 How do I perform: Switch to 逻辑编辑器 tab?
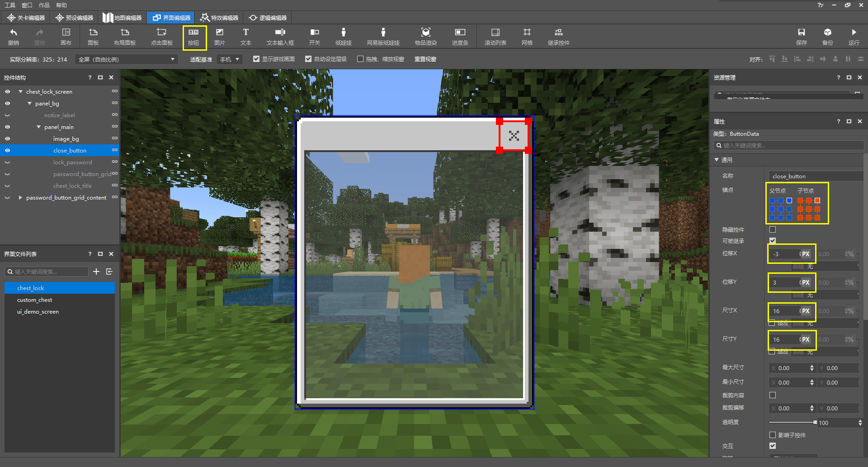[x=268, y=18]
